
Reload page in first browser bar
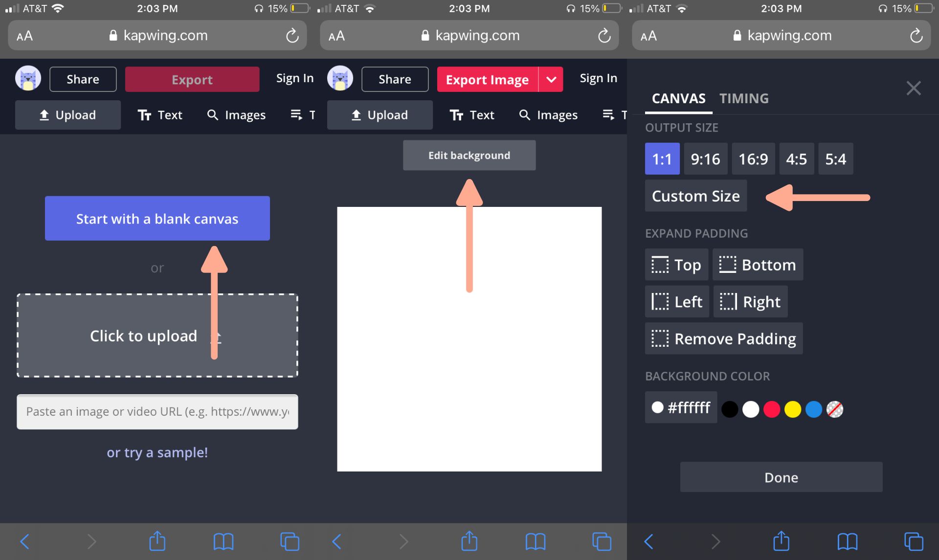(x=292, y=36)
